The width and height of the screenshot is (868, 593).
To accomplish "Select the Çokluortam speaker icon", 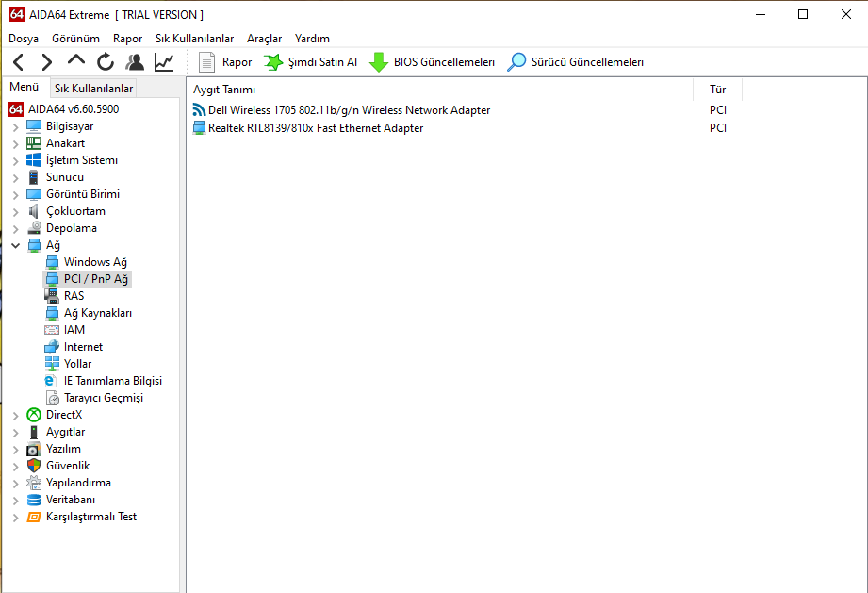I will [x=34, y=211].
